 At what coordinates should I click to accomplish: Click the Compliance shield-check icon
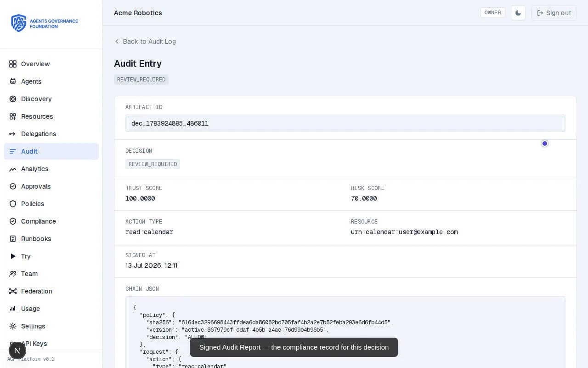[x=13, y=221]
